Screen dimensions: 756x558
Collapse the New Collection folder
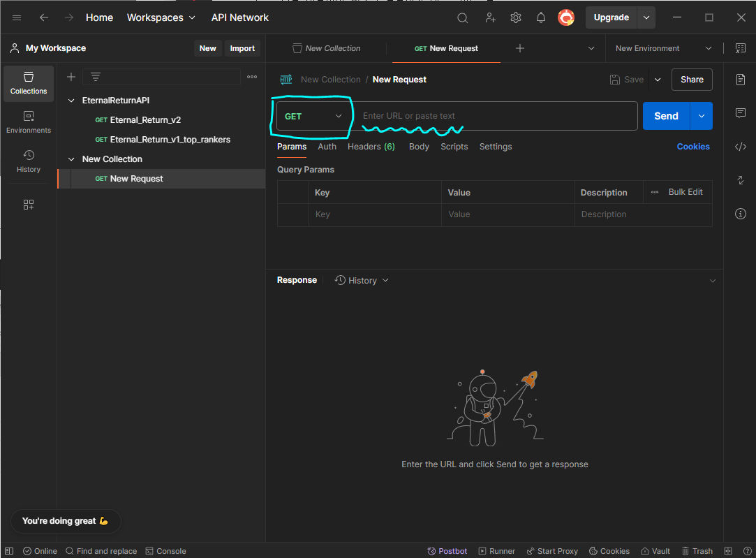click(x=71, y=159)
